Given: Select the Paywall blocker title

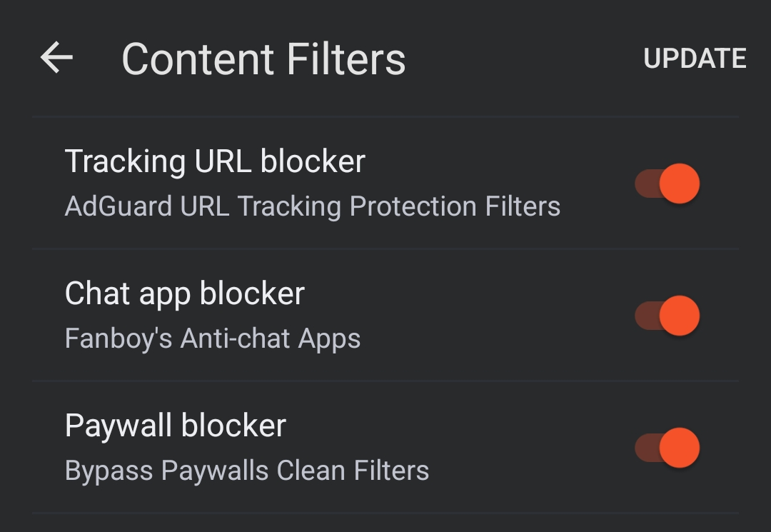Looking at the screenshot, I should [x=176, y=426].
